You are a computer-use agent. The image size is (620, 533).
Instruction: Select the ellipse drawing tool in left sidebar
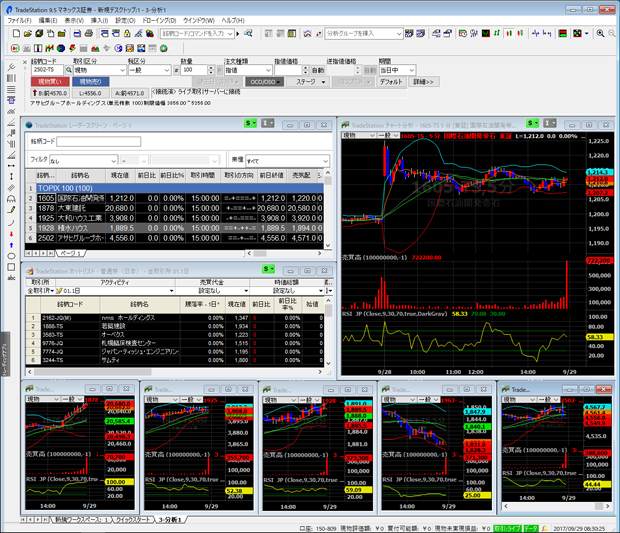pyautogui.click(x=11, y=256)
